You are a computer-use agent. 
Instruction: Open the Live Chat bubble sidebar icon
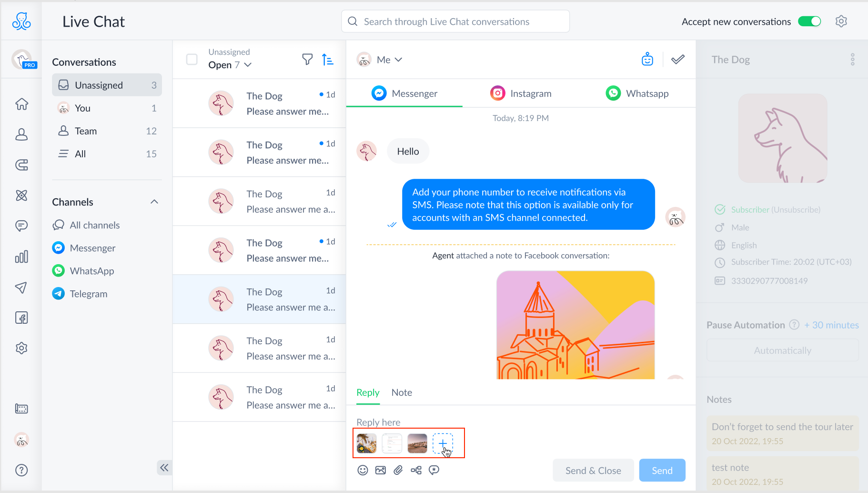tap(21, 226)
